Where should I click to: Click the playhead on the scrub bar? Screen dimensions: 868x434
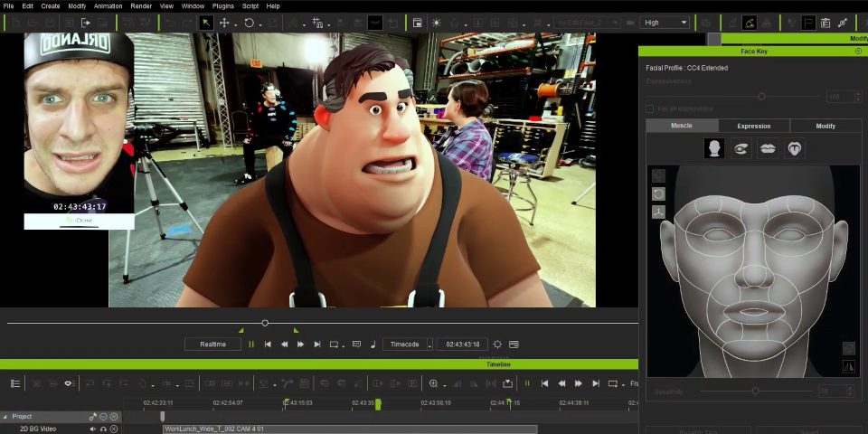(265, 323)
